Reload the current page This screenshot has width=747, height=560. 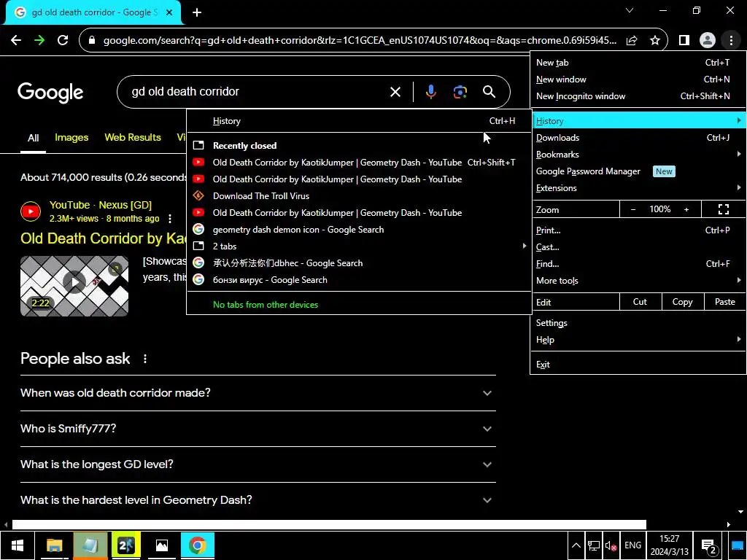[x=63, y=41]
